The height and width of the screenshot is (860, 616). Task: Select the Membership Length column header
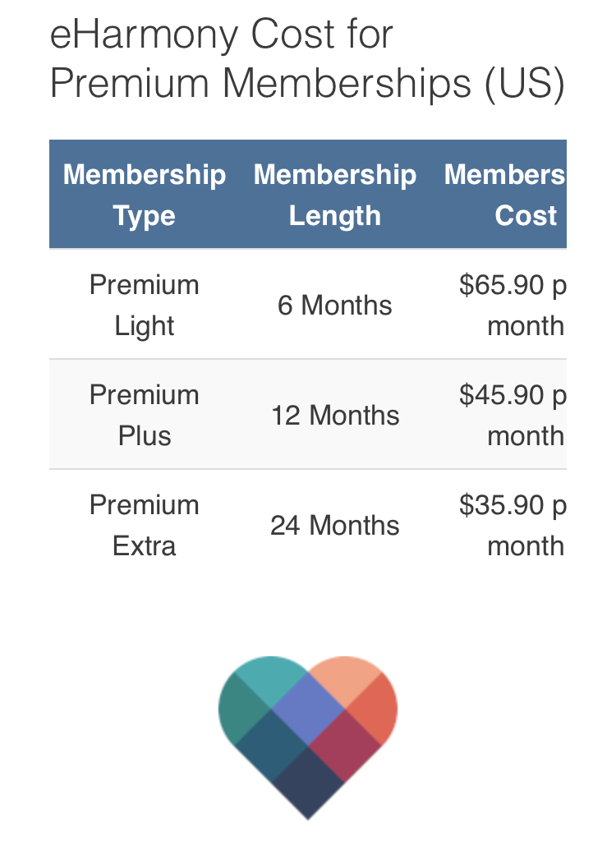pos(334,195)
